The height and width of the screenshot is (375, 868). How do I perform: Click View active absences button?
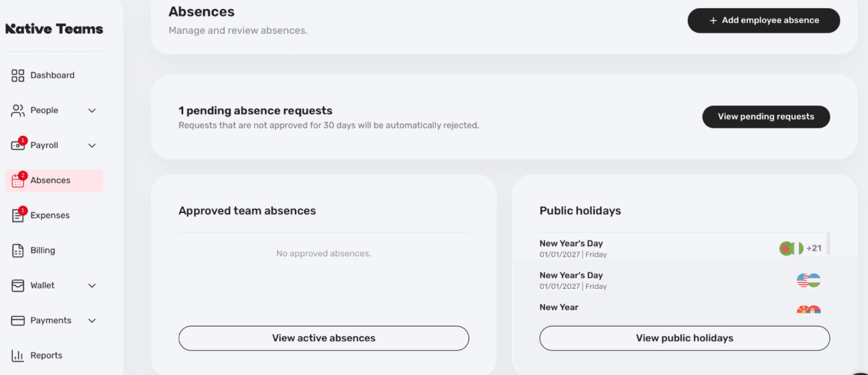click(324, 338)
